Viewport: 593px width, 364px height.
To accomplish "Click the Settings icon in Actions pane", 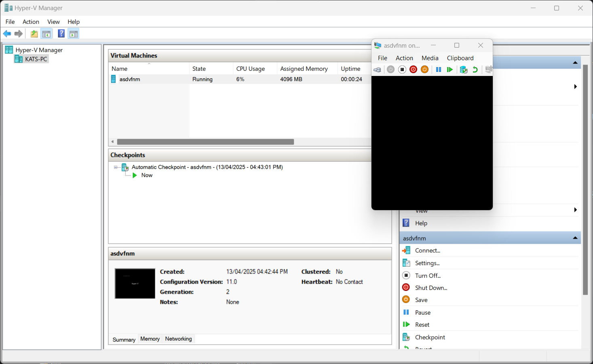I will tap(406, 263).
